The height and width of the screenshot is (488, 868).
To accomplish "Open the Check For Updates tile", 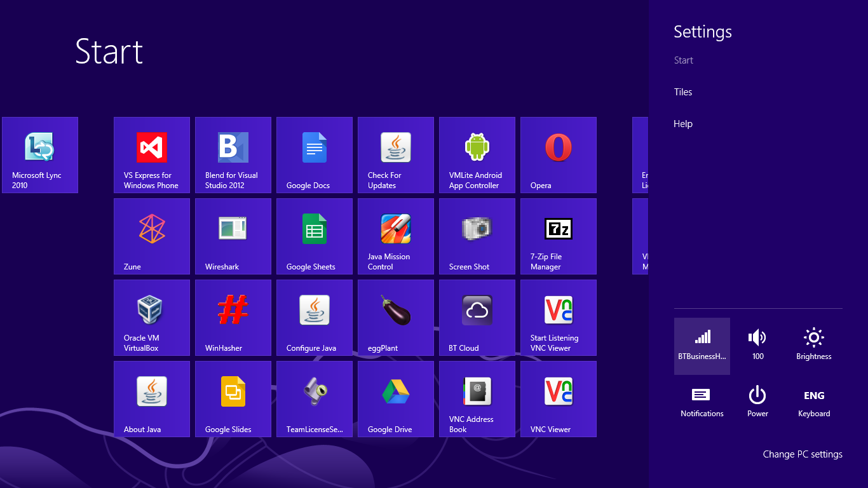I will (395, 155).
